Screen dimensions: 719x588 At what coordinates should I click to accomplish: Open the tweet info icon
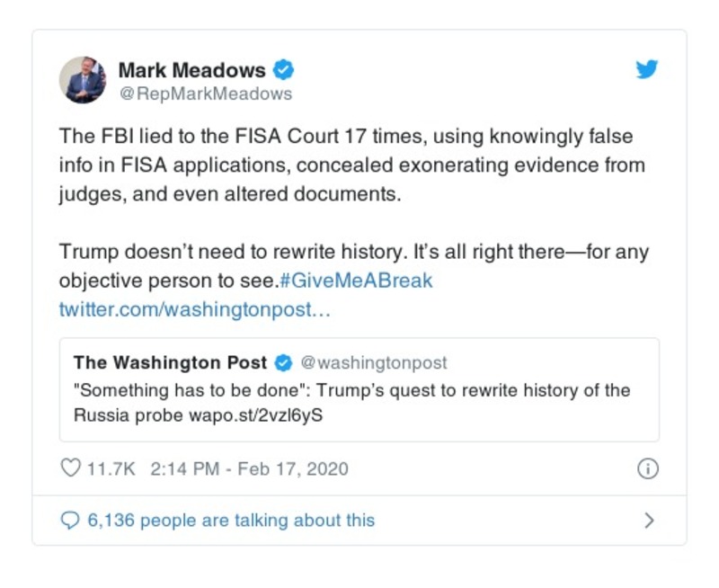(x=647, y=468)
